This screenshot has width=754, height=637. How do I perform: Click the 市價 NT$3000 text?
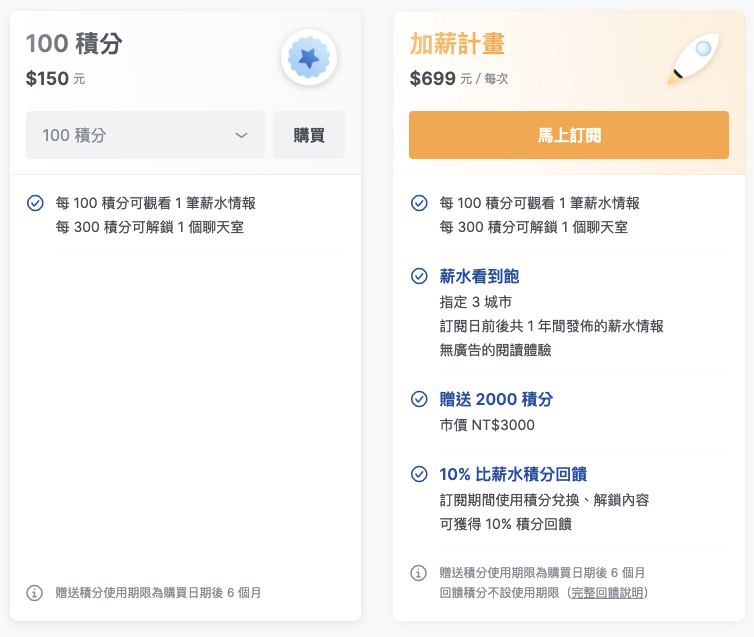click(487, 425)
